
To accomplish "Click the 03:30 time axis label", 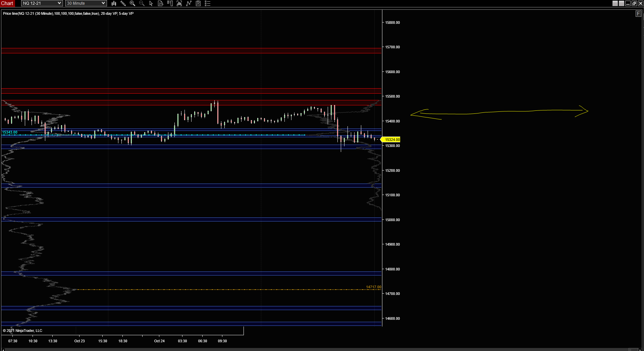I will (182, 341).
